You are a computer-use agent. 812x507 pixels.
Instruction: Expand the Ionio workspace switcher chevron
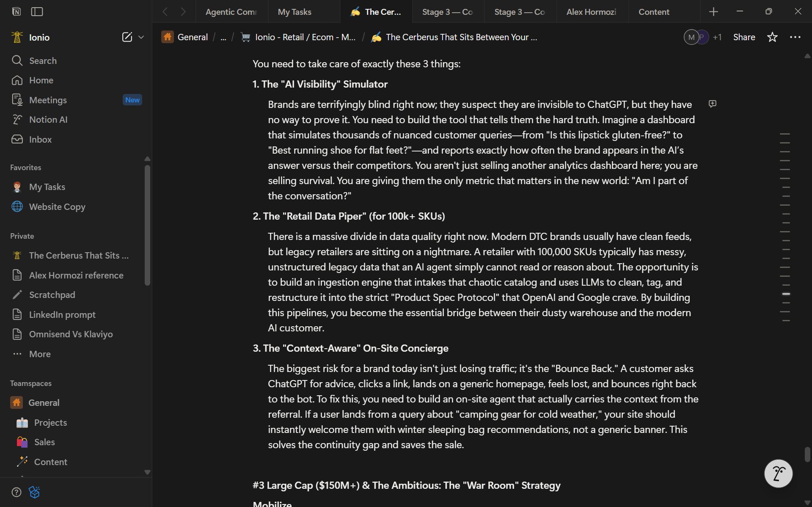141,37
